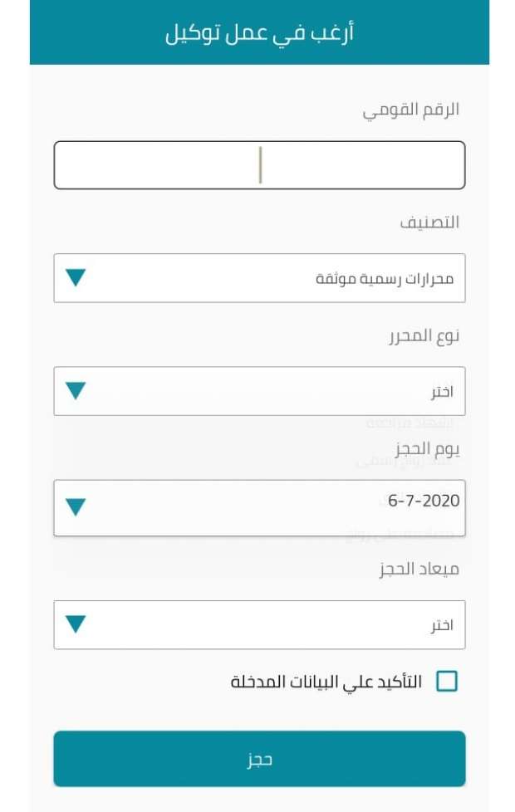Click the 6-7-2020 booking date value
Screen dimensions: 515x812
tap(424, 501)
